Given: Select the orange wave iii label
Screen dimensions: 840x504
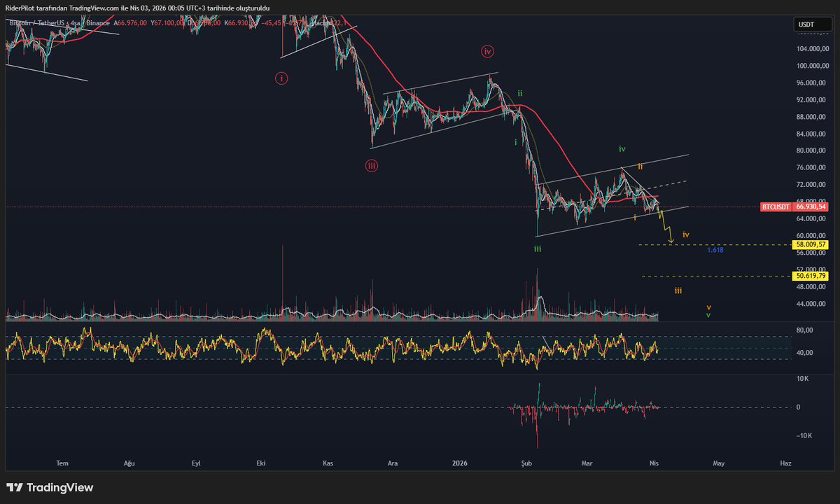Looking at the screenshot, I should tap(678, 290).
